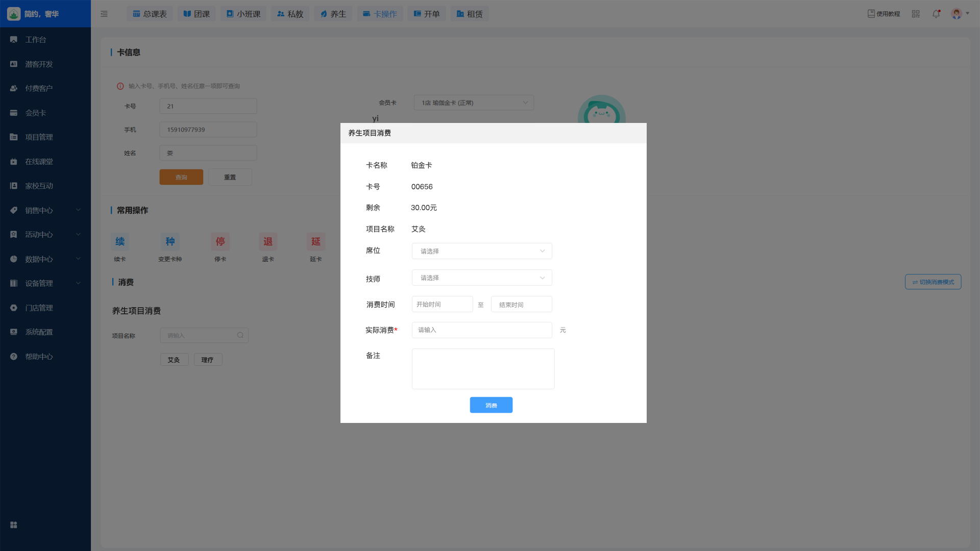
Task: Switch to the 养生 tab
Action: pos(333,14)
